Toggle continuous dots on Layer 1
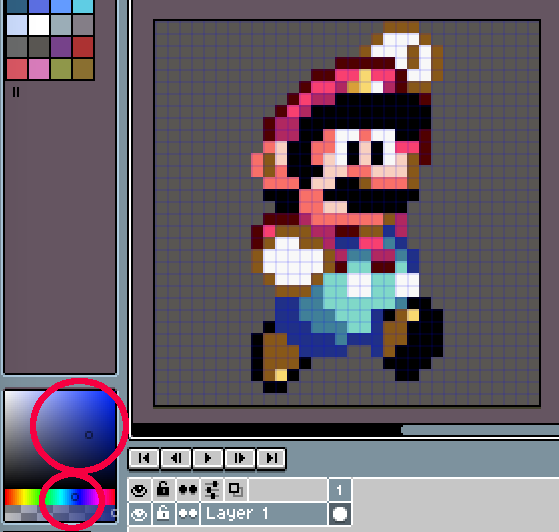Image resolution: width=559 pixels, height=532 pixels. point(188,514)
